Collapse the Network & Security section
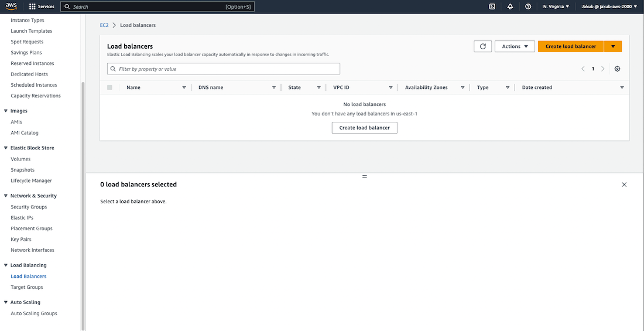 (x=6, y=196)
